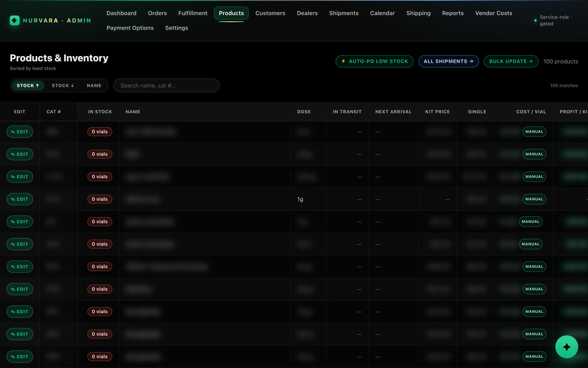The height and width of the screenshot is (368, 588).
Task: Open the Payment Options page
Action: pos(130,28)
